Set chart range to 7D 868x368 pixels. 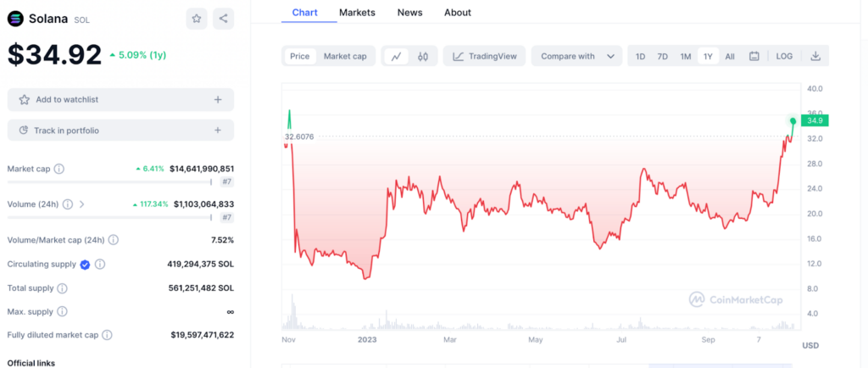(x=663, y=57)
